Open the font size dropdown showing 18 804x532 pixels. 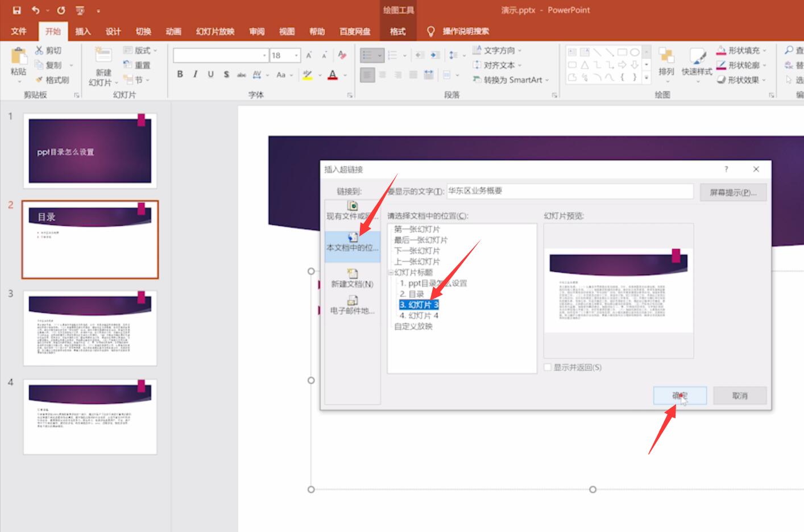coord(296,55)
